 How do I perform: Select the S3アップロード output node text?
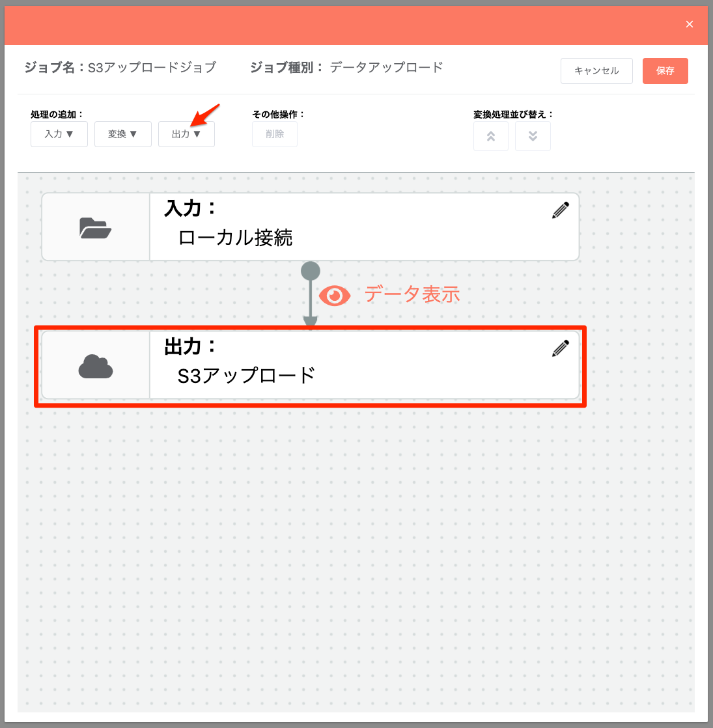point(247,375)
